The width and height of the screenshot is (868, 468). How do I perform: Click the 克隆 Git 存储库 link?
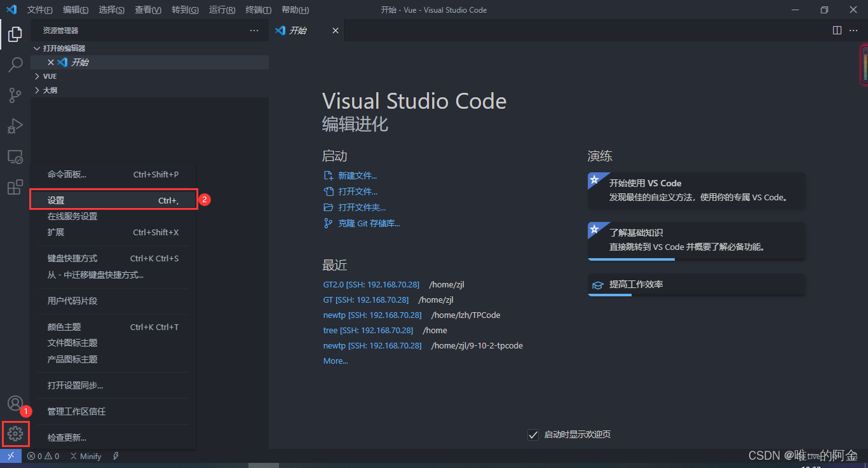[369, 223]
